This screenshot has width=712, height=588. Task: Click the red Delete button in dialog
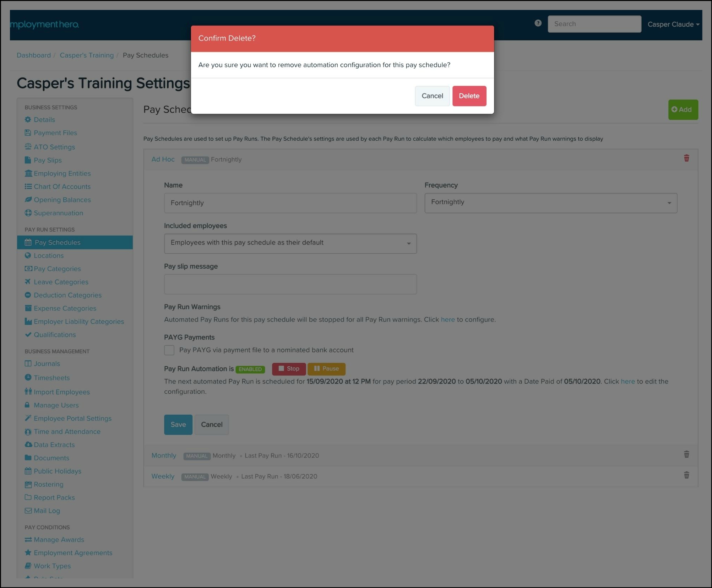(469, 96)
